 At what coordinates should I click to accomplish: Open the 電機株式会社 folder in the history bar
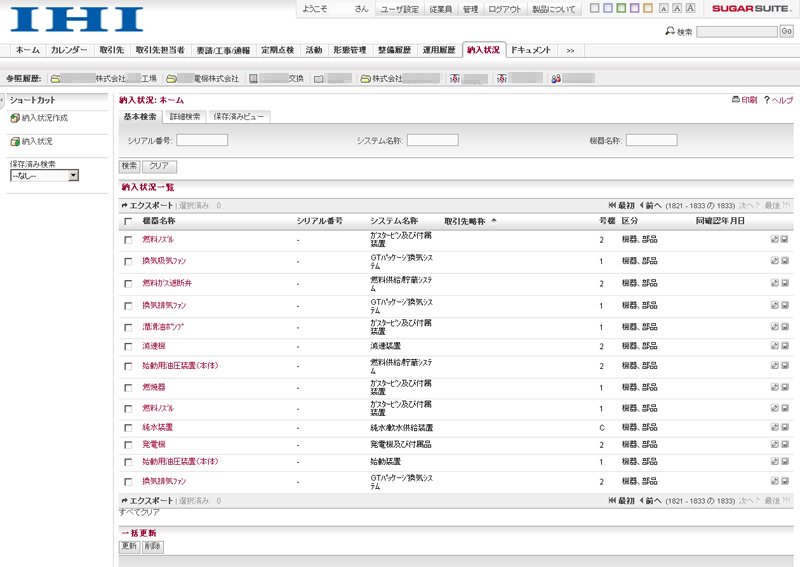(x=172, y=79)
